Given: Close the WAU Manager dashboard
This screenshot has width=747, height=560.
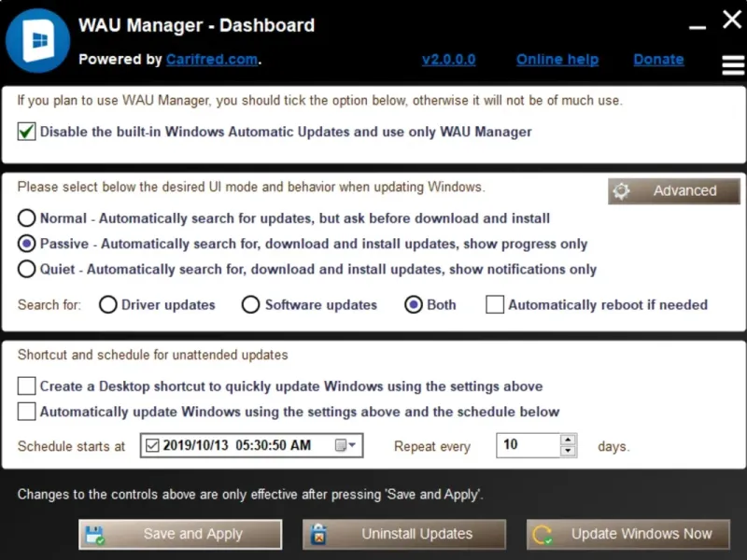Looking at the screenshot, I should pyautogui.click(x=732, y=20).
